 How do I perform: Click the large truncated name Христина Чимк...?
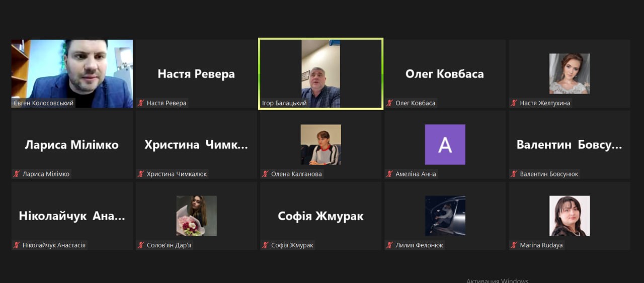[196, 145]
